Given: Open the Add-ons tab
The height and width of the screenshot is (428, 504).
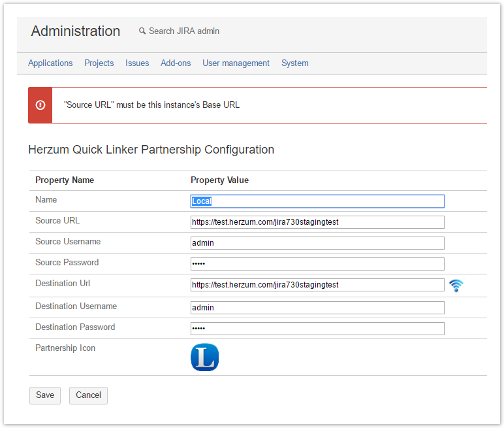Looking at the screenshot, I should [x=176, y=63].
